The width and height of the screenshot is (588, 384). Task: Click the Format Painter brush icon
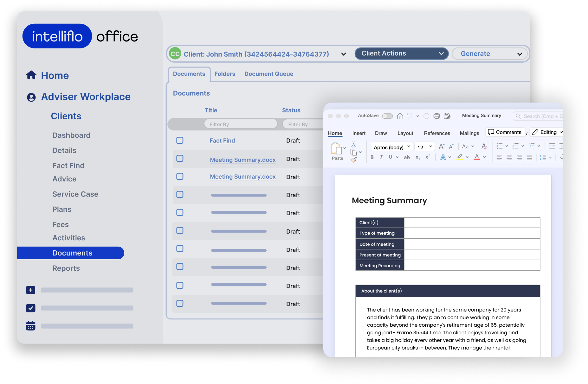point(353,160)
